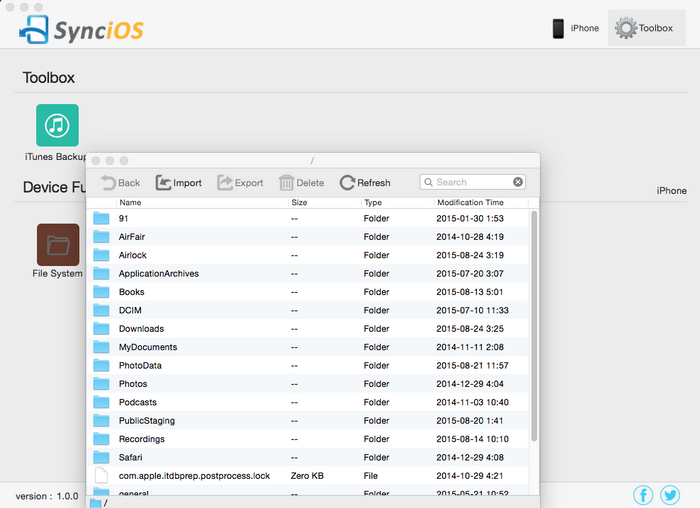700x508 pixels.
Task: Select the Podcasts folder icon
Action: tap(101, 402)
